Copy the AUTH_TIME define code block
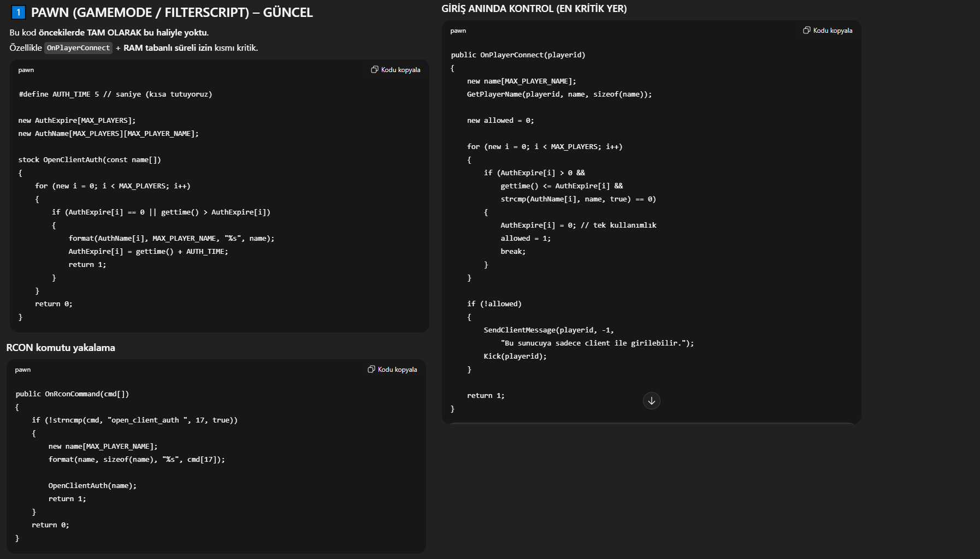980x559 pixels. click(395, 70)
